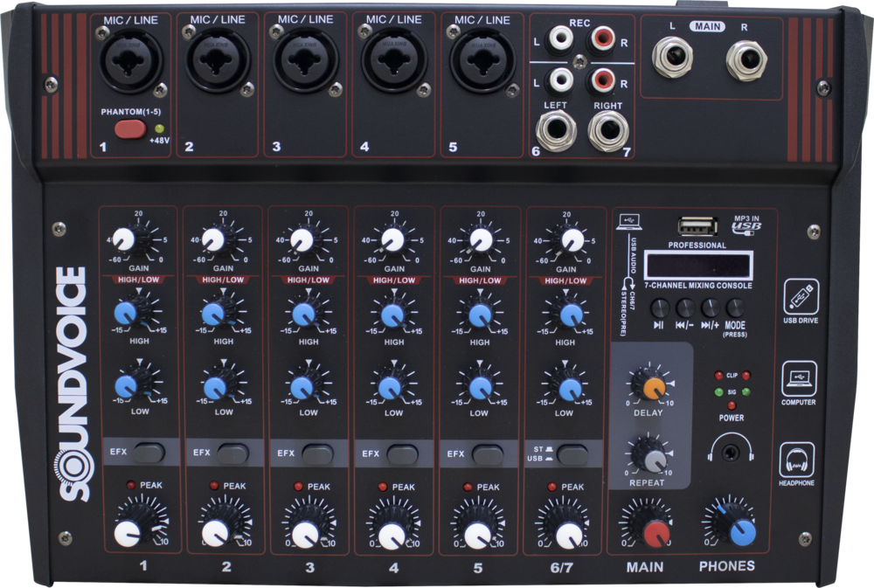Click the RIGHT channel 7 input jack
874x588 pixels.
click(x=608, y=132)
